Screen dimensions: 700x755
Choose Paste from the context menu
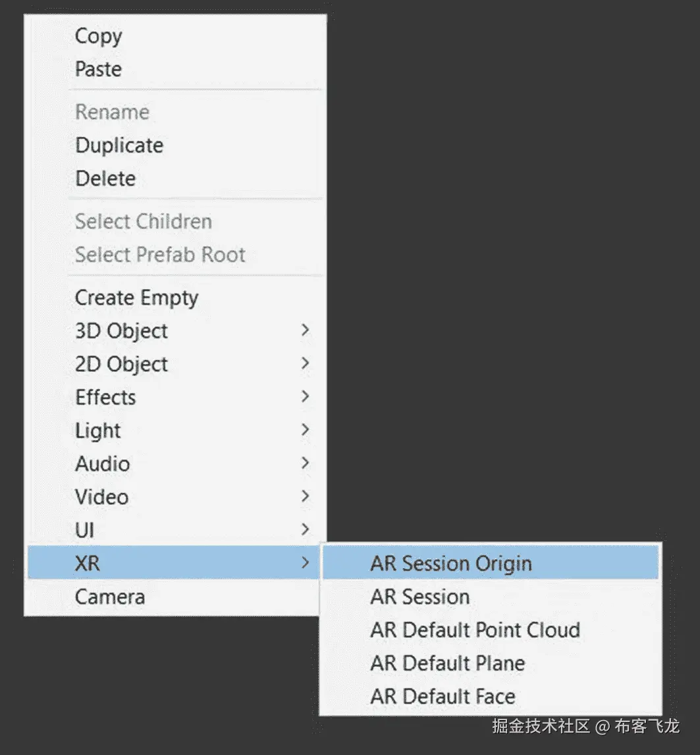[x=99, y=69]
